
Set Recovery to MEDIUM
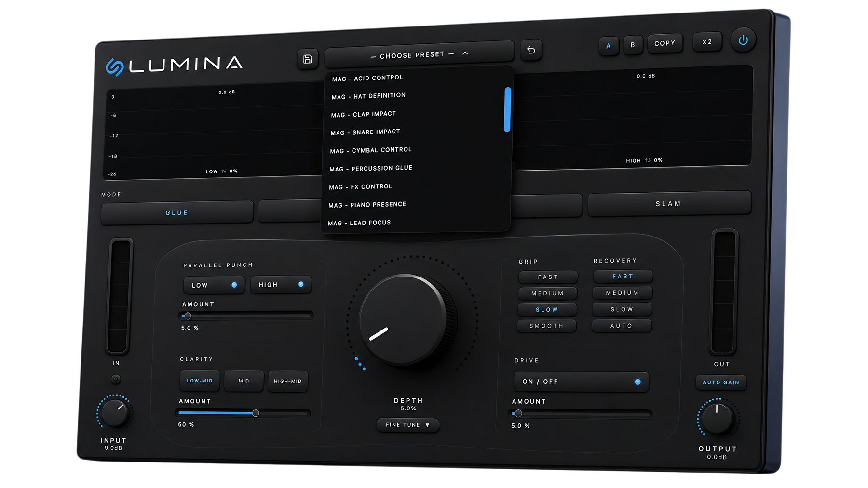[623, 293]
